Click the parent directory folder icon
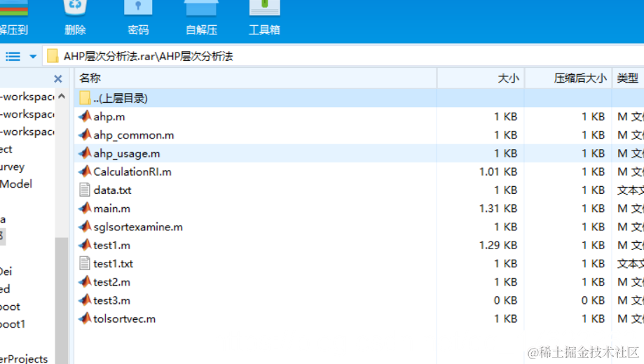 (85, 98)
